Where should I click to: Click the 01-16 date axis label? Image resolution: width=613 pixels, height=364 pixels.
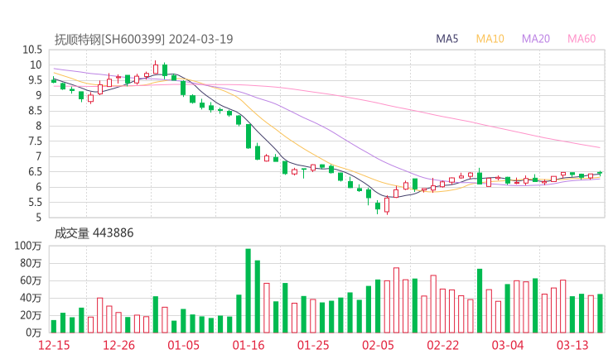click(249, 345)
